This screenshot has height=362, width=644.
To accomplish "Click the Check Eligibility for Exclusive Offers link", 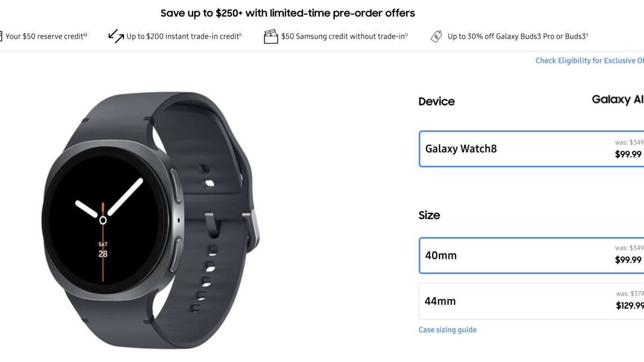I will click(x=589, y=61).
